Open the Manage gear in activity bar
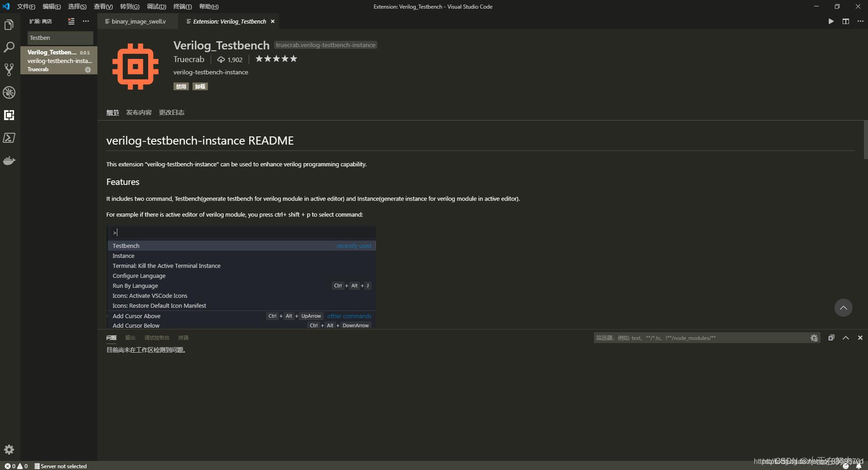 [x=9, y=450]
